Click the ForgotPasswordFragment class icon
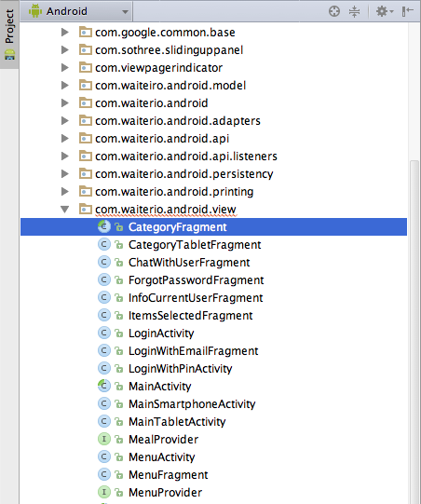 click(104, 280)
